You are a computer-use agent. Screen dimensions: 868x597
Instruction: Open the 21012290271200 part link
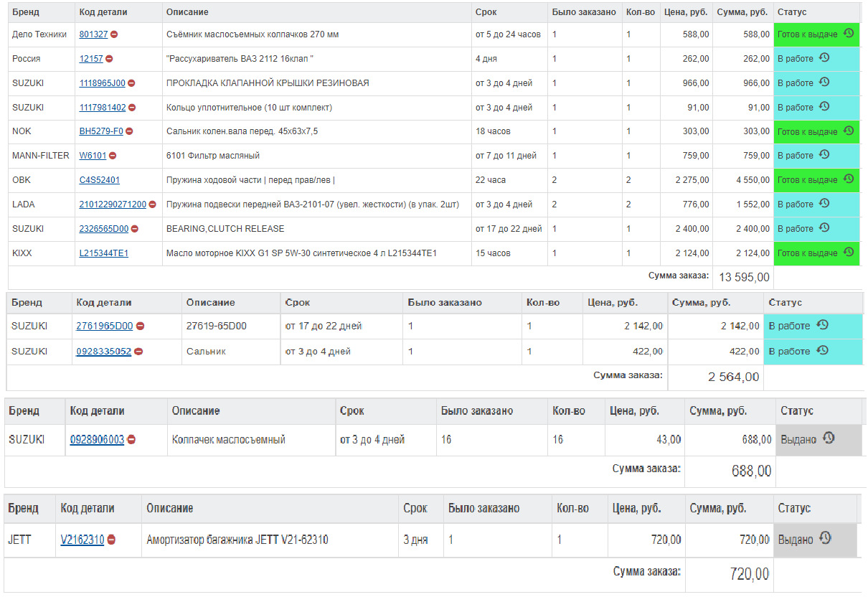click(113, 205)
